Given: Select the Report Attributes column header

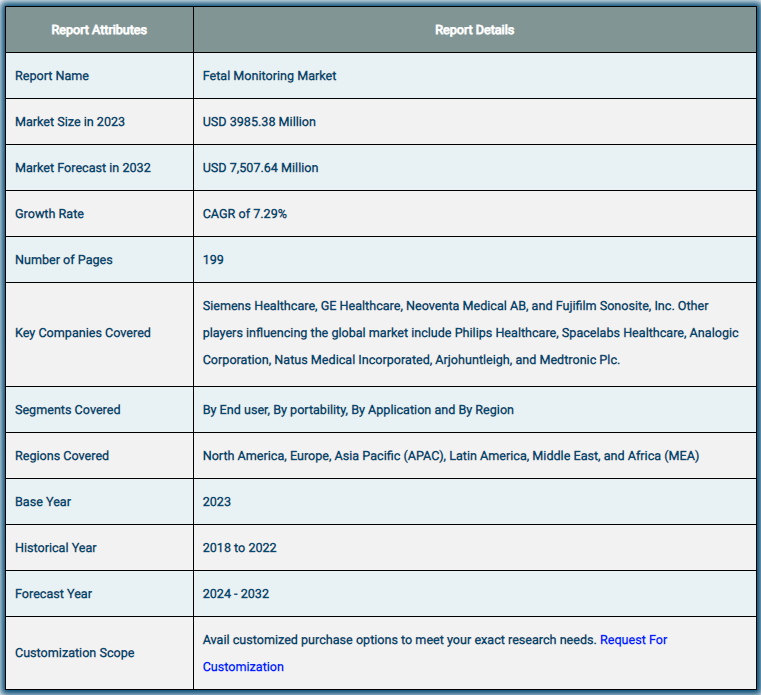Looking at the screenshot, I should click(x=99, y=30).
